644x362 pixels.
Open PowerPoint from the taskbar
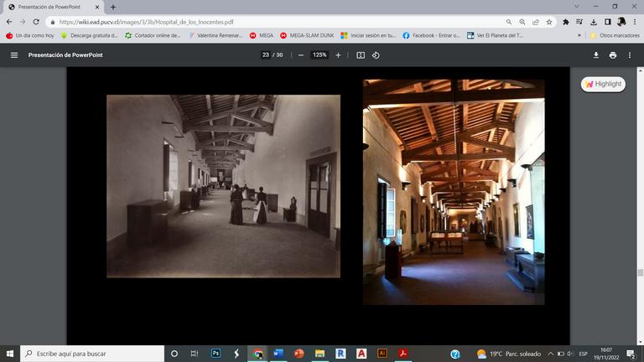click(299, 354)
